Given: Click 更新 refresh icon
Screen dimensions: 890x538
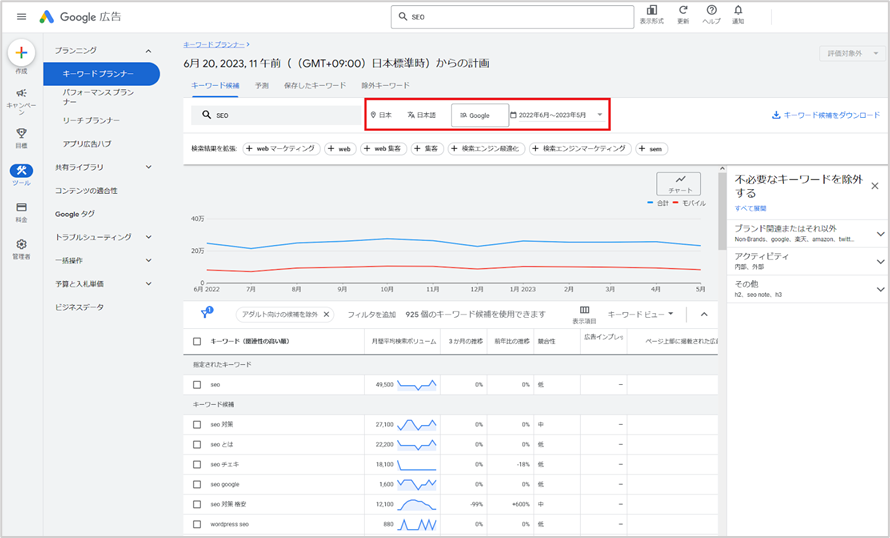Looking at the screenshot, I should pos(683,10).
